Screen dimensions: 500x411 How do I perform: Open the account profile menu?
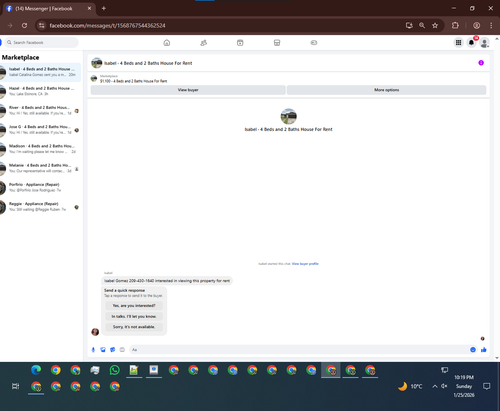tap(484, 43)
